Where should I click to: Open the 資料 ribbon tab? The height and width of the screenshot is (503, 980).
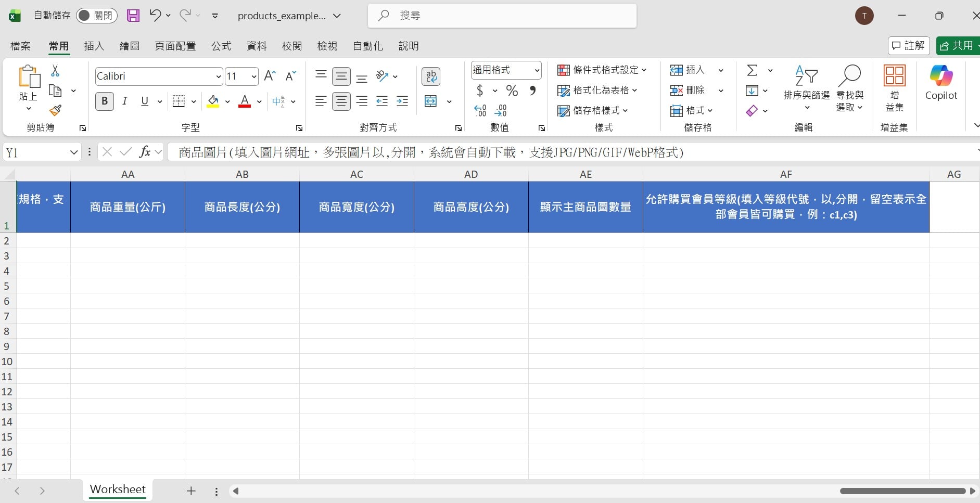tap(257, 46)
